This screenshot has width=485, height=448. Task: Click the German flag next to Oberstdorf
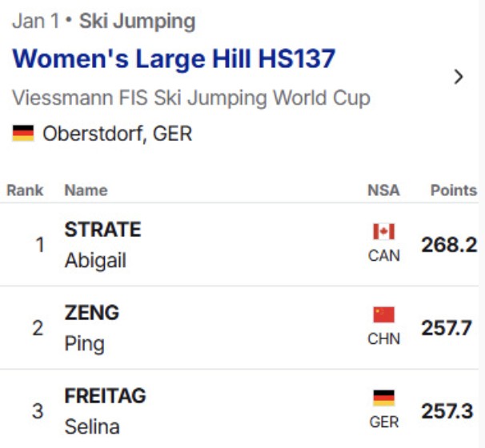point(23,133)
